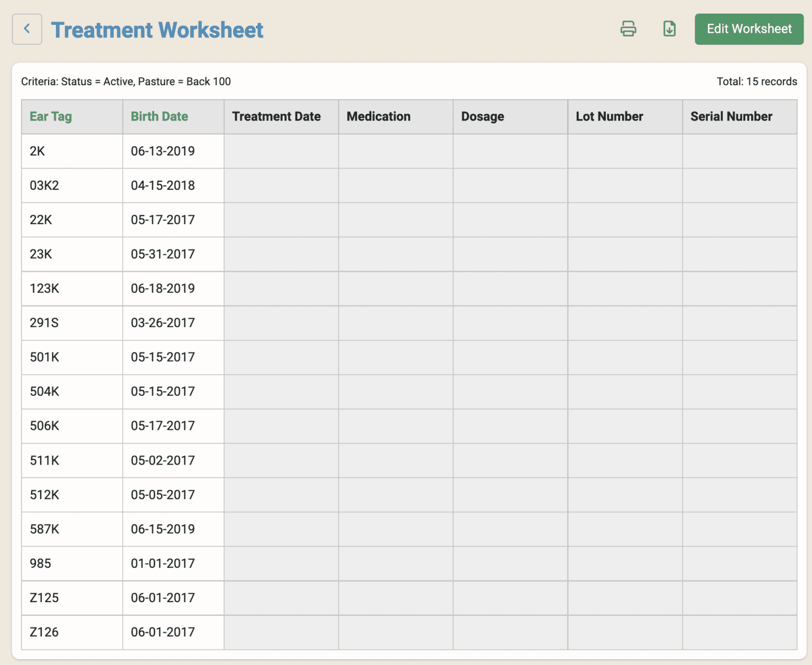This screenshot has height=665, width=812.
Task: Sort the table by Ear Tag
Action: (x=50, y=116)
